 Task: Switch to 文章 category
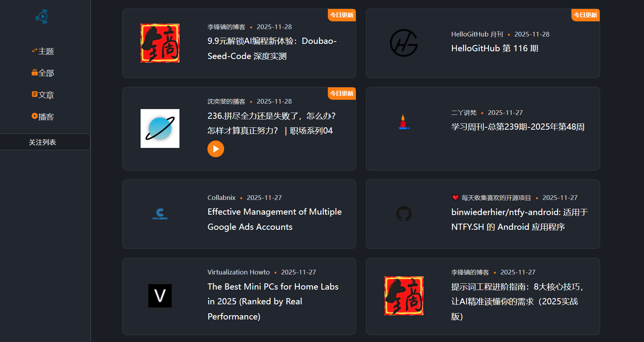click(x=43, y=95)
